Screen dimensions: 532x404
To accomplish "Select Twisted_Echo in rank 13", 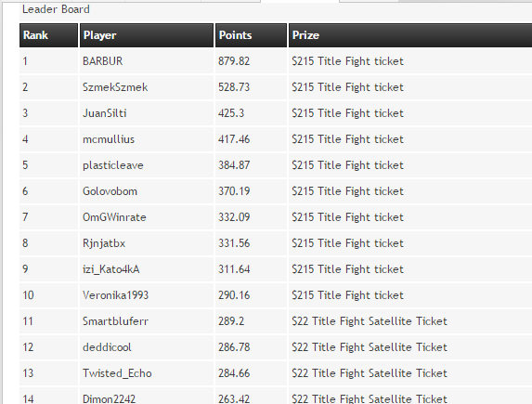I will pos(117,373).
